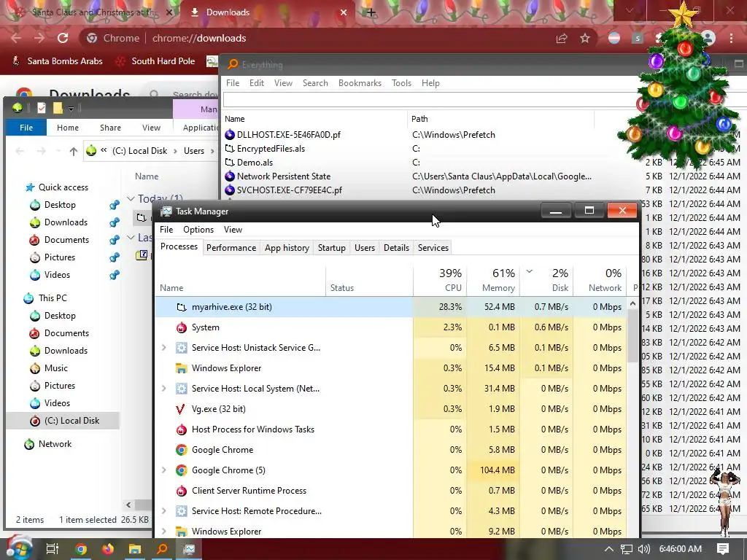Open Chrome three-dot menu
This screenshot has height=560, width=747.
coord(731,38)
